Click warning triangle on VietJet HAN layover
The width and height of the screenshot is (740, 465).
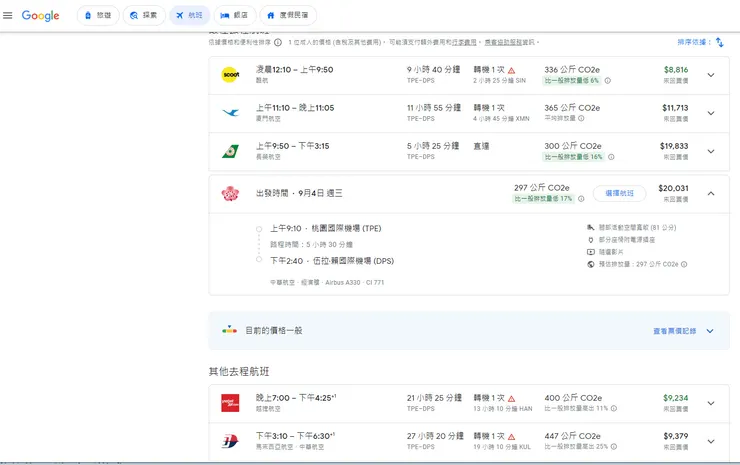(512, 398)
